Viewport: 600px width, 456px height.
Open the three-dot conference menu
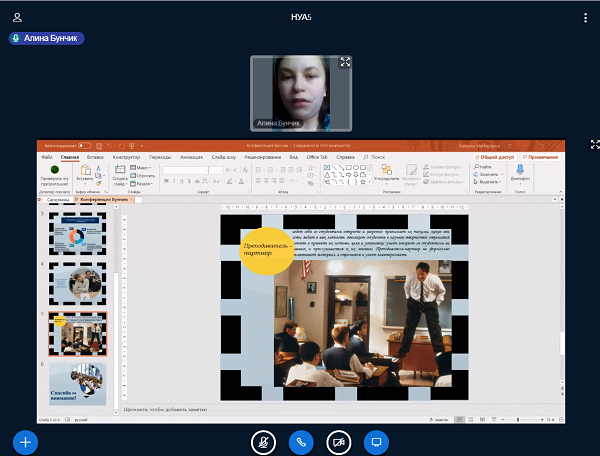pos(585,18)
